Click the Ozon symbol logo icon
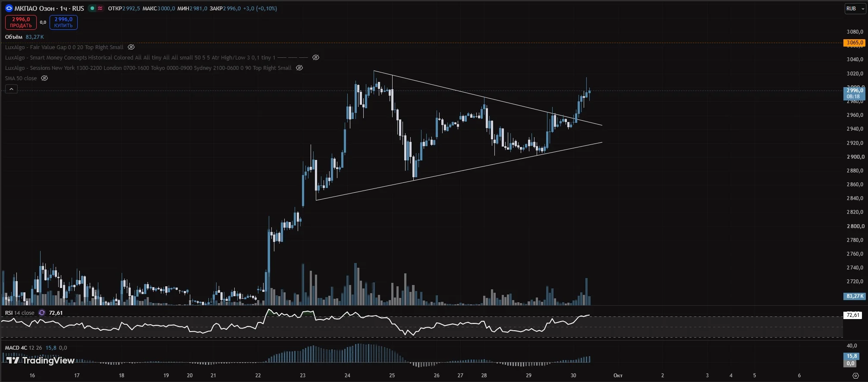Viewport: 868px width, 382px height. [9, 8]
